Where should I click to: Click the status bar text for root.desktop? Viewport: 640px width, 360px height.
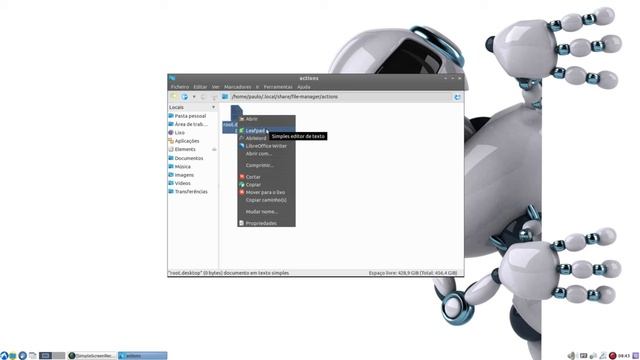pyautogui.click(x=229, y=273)
